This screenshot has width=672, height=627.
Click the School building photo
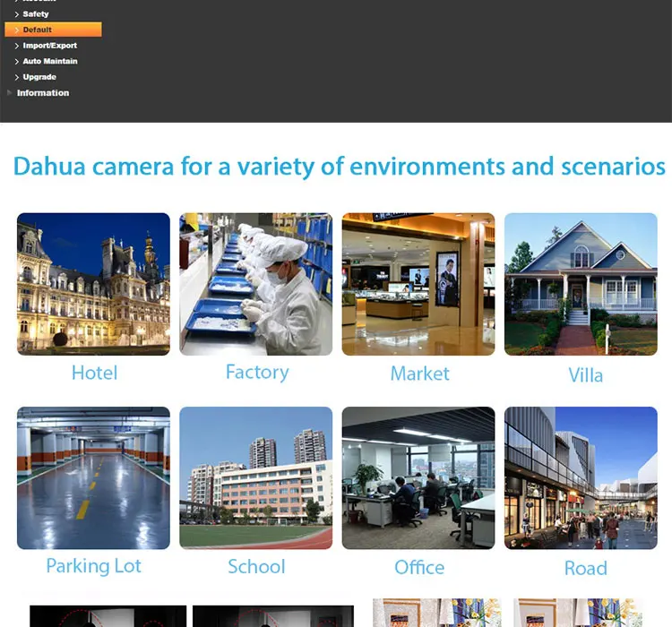click(x=256, y=477)
